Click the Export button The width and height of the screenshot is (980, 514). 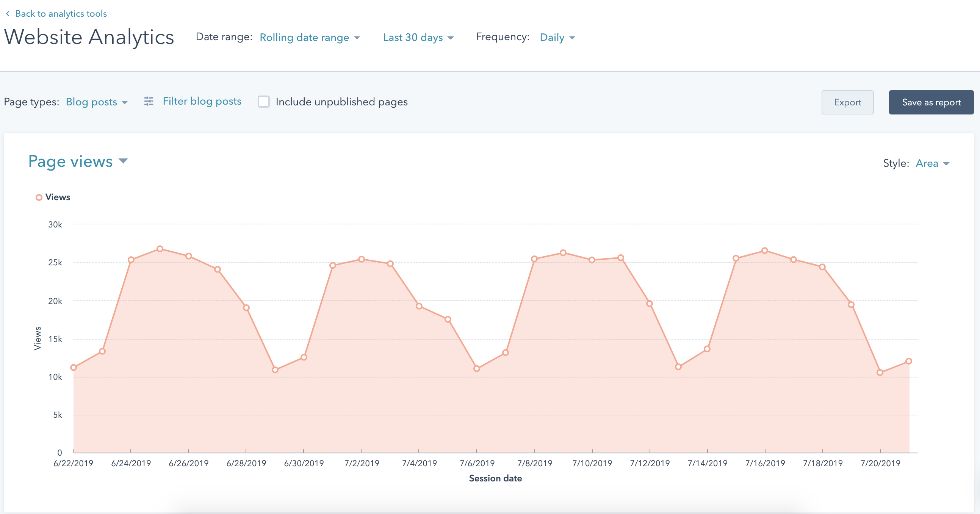pyautogui.click(x=847, y=102)
